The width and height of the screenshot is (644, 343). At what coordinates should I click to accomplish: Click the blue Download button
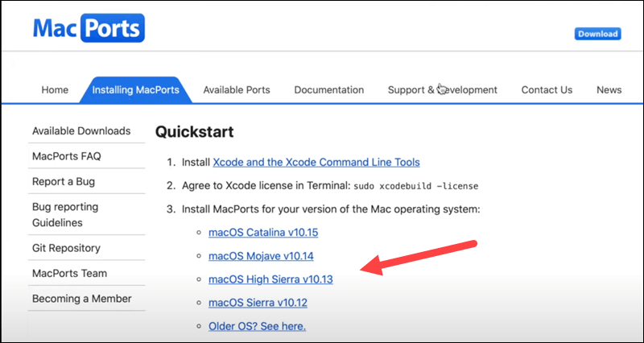597,34
